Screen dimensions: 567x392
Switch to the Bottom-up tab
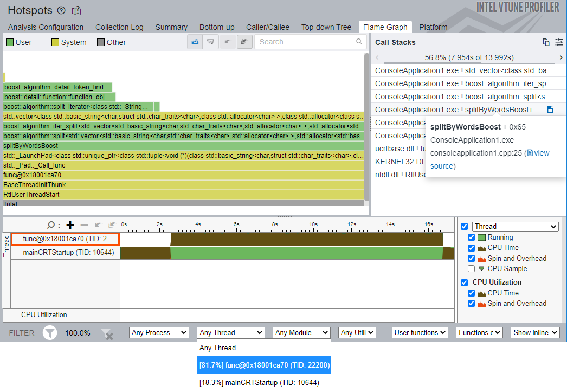tap(217, 27)
